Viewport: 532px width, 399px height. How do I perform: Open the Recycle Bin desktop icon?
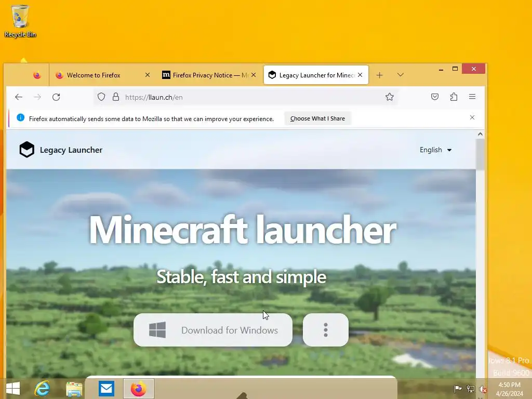pos(20,21)
